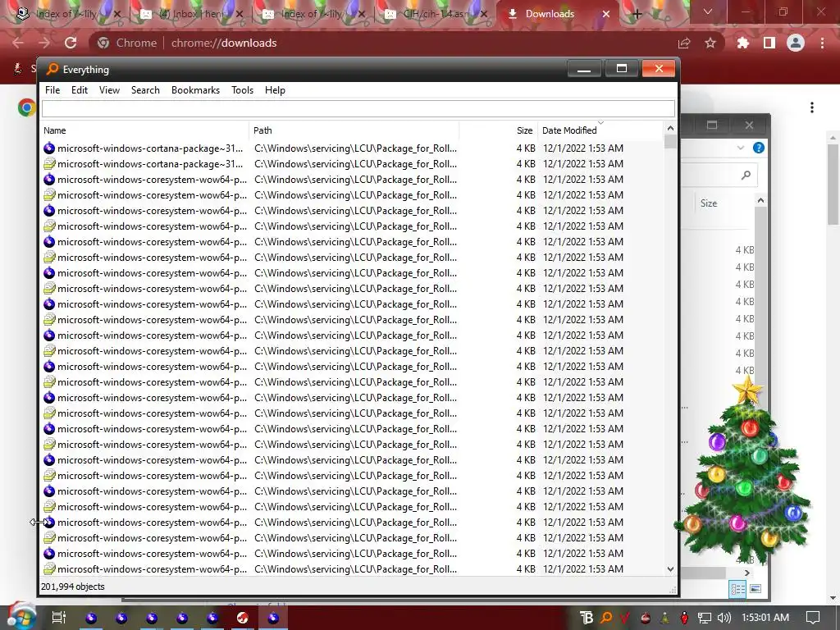Screen dimensions: 840x630
Task: Click the red taskbar app icon
Action: pyautogui.click(x=243, y=618)
